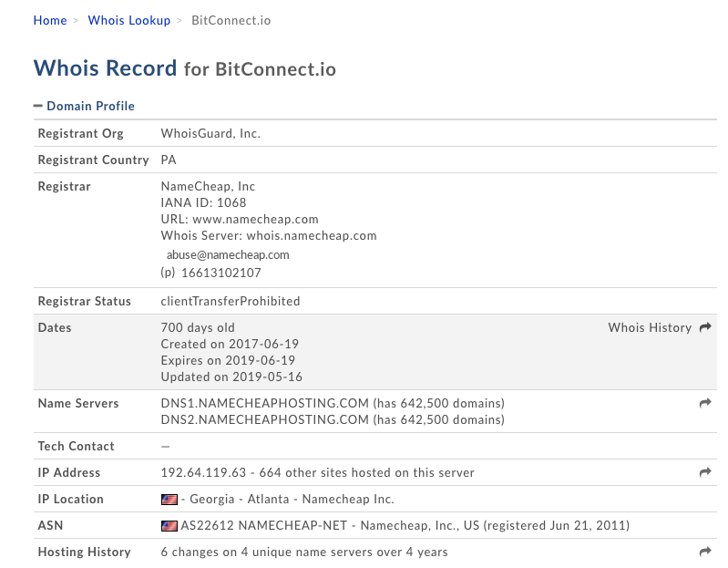
Task: Click the Whois Record for BitConnect.io heading
Action: coord(185,68)
